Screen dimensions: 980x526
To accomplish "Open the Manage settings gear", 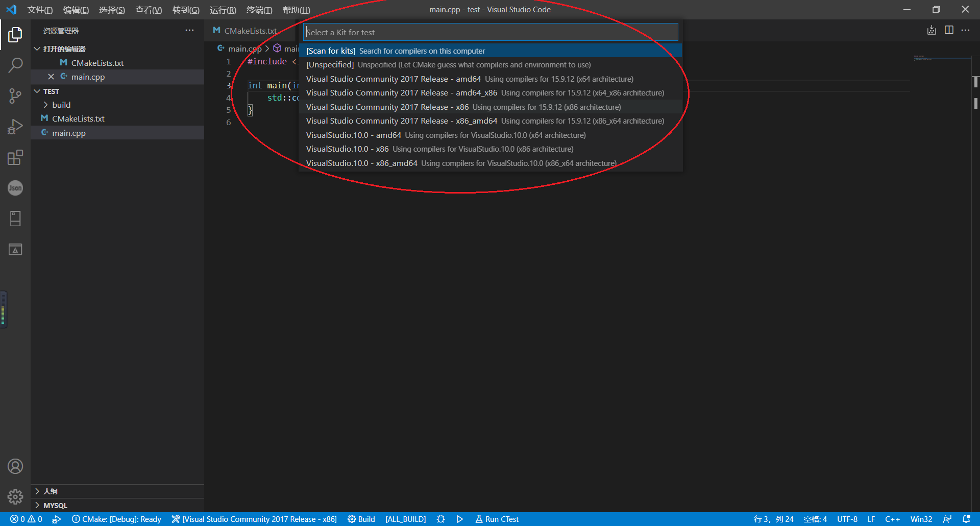I will point(15,496).
